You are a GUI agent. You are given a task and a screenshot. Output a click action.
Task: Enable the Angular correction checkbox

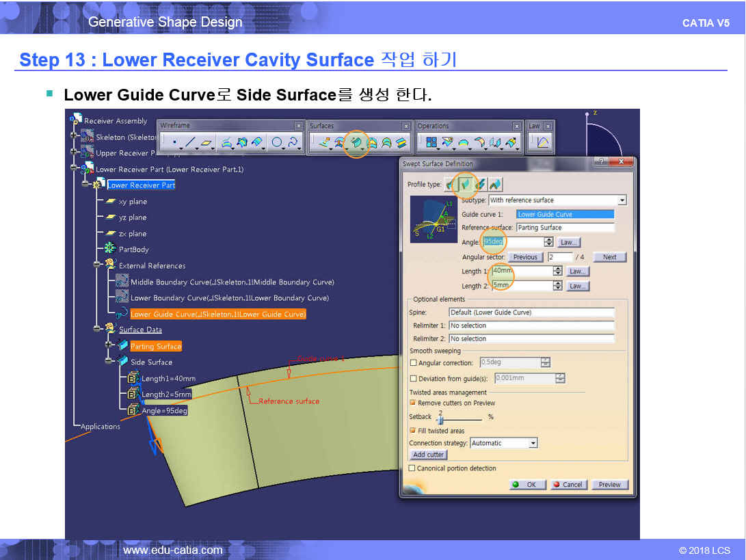pyautogui.click(x=413, y=363)
